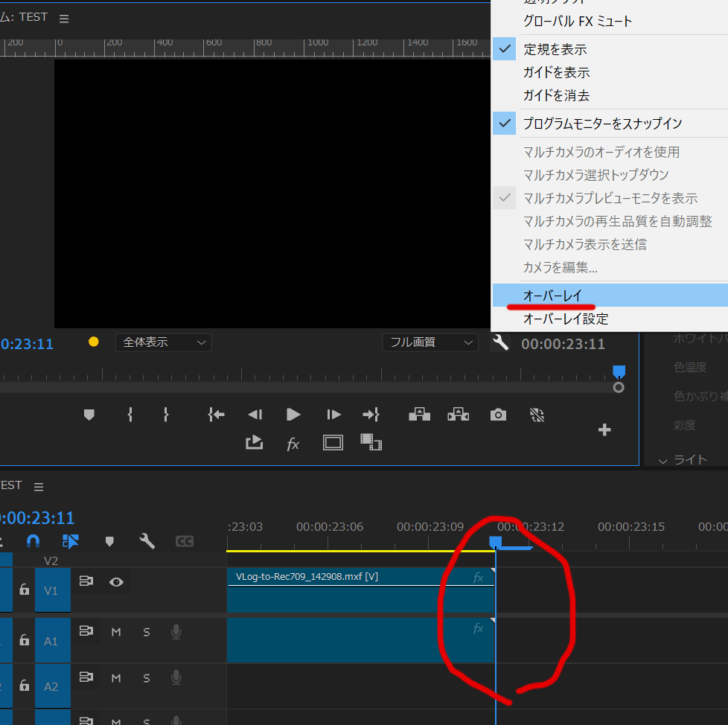Click the Export/share icon in the second row
Screen dimensions: 728x725
coord(254,442)
